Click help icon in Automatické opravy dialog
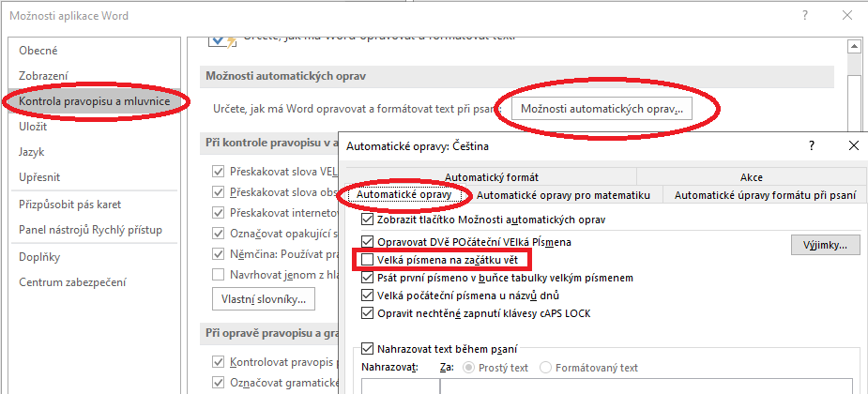The height and width of the screenshot is (394, 868). tap(812, 146)
